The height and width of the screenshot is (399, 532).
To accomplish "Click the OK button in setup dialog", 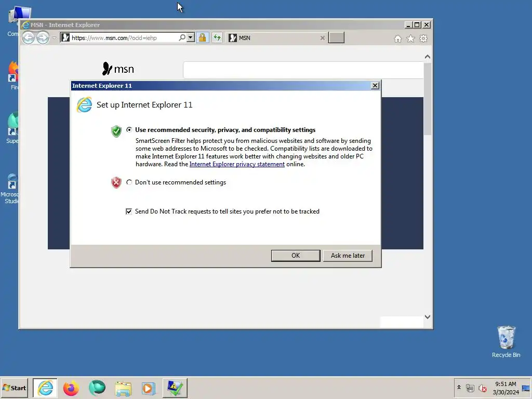I will coord(296,256).
